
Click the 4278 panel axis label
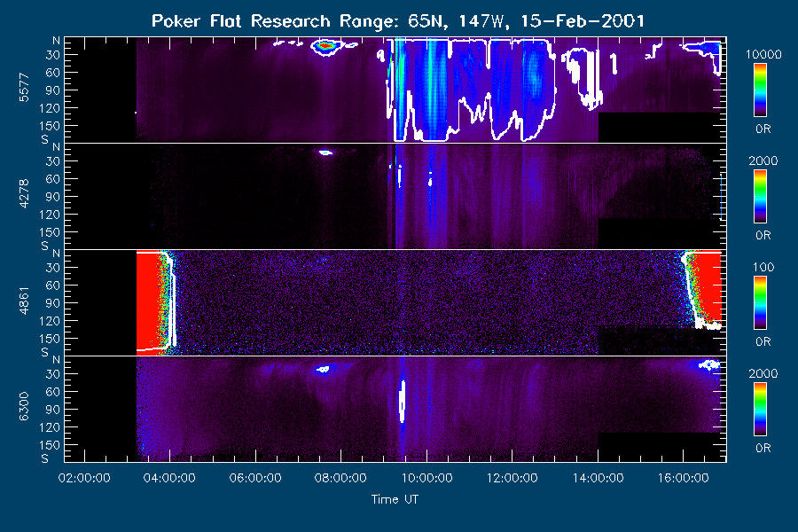[24, 194]
